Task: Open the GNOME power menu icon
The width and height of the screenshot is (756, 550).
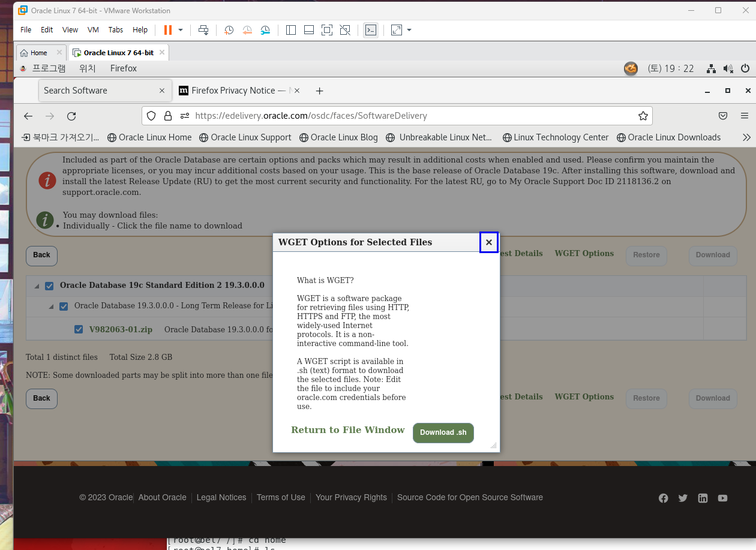Action: 745,68
